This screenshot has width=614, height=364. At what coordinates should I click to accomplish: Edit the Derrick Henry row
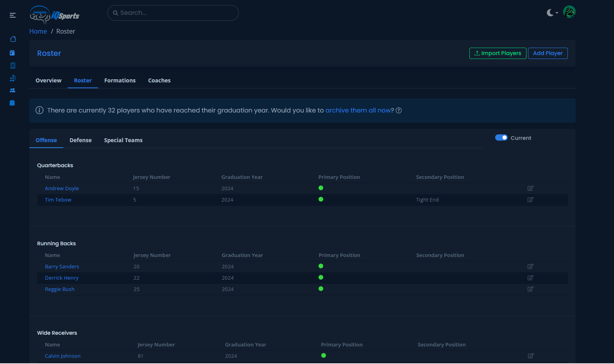(x=530, y=278)
